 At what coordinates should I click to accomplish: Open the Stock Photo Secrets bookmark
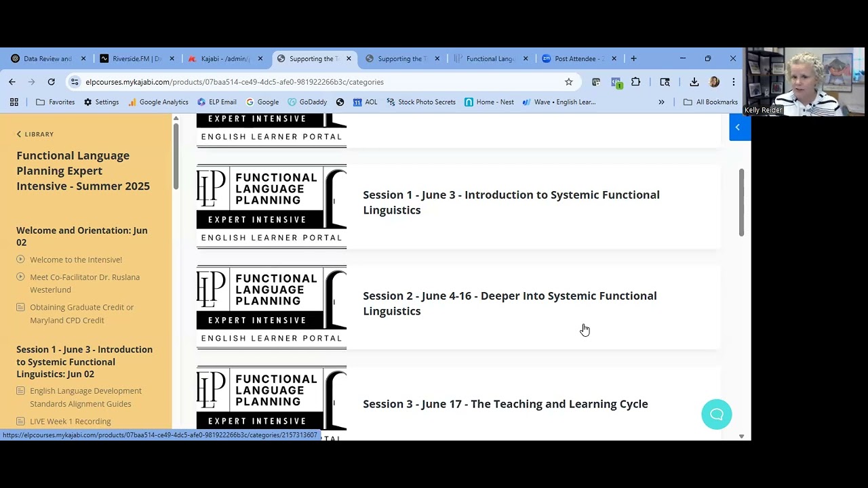[x=420, y=102]
